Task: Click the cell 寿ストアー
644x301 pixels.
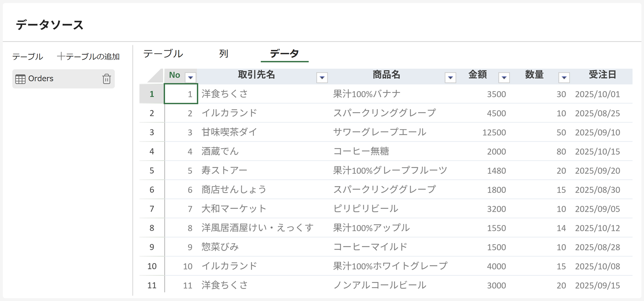Action: pyautogui.click(x=225, y=170)
